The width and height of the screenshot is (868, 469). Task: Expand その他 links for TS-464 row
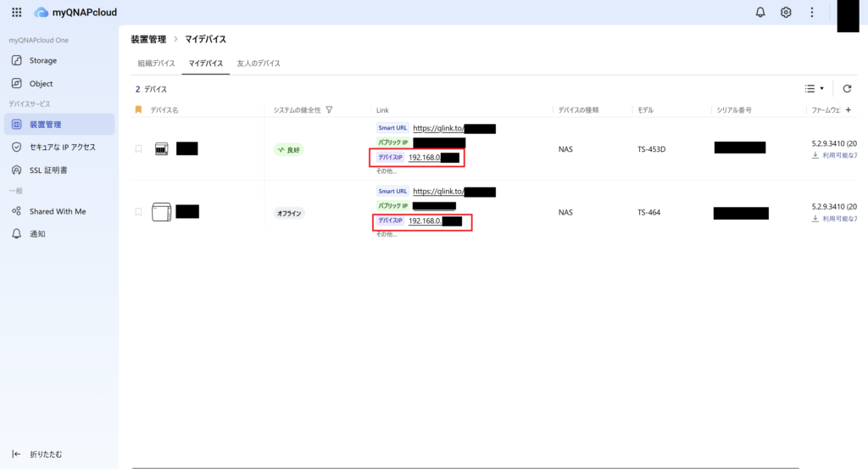[387, 234]
